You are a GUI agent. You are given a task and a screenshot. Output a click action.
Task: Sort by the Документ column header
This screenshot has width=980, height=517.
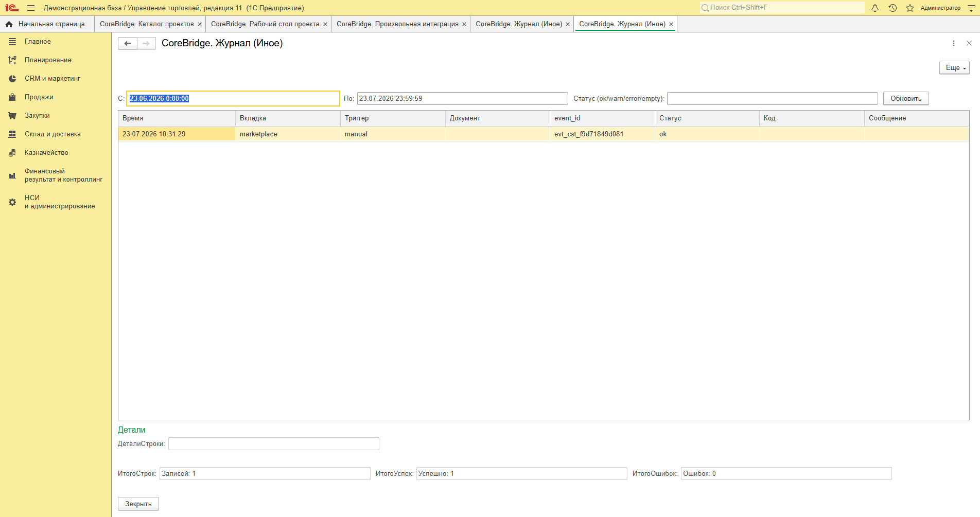click(x=498, y=118)
